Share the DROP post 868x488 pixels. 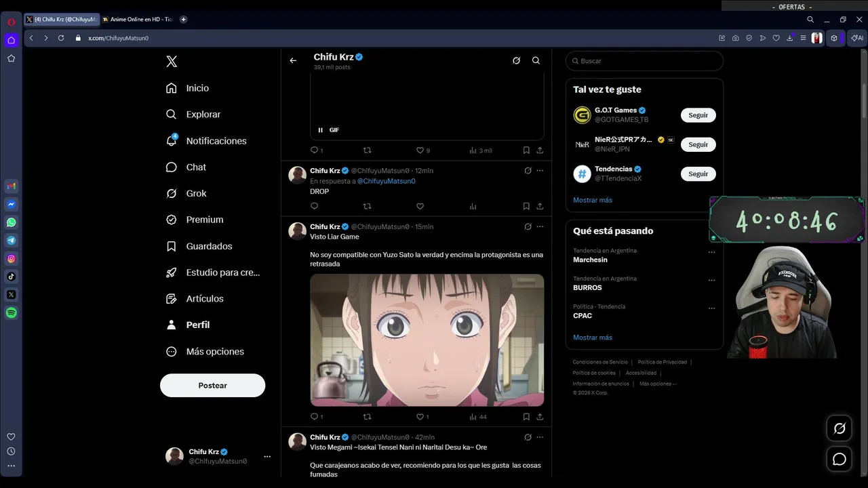(x=540, y=206)
